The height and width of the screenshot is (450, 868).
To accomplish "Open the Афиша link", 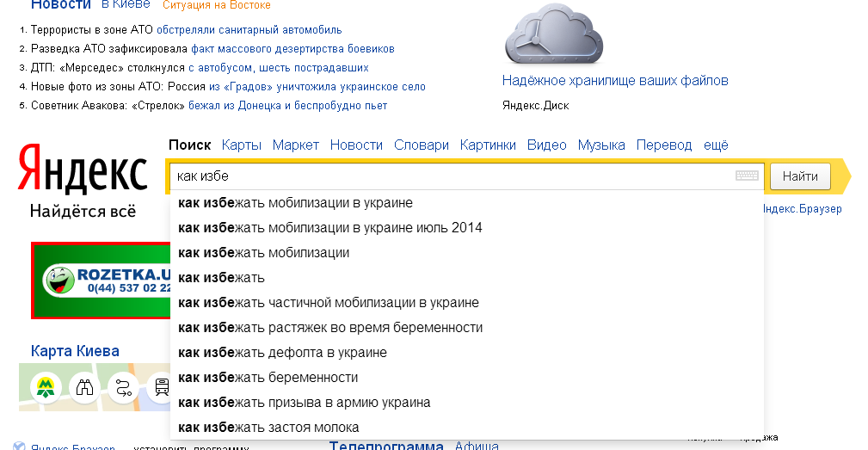I will click(477, 445).
